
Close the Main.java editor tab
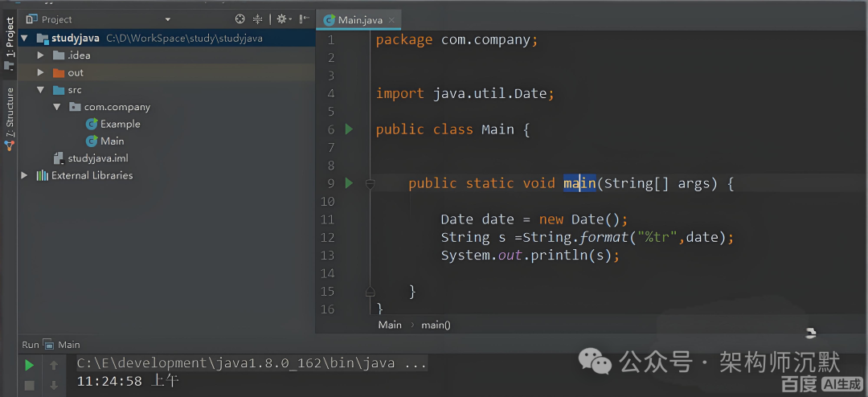[391, 20]
